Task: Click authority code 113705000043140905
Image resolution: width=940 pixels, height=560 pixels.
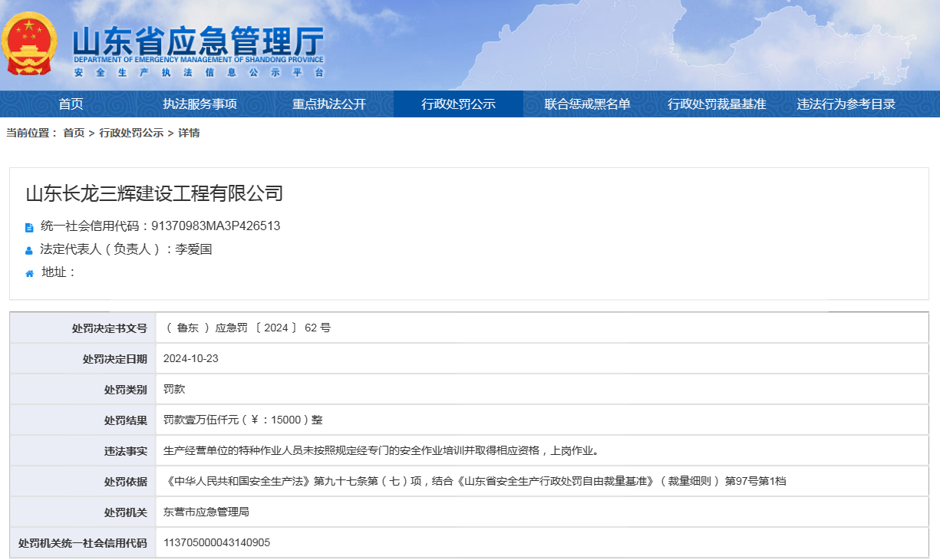Action: 217,542
